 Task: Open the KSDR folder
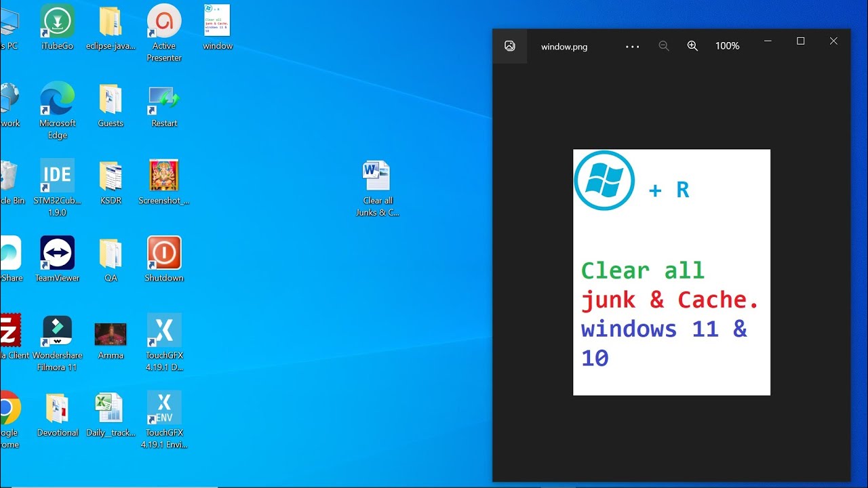(x=111, y=182)
